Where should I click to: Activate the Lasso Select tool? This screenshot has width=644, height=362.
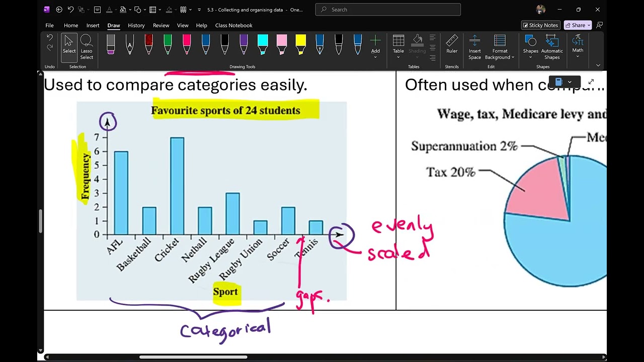click(x=87, y=47)
